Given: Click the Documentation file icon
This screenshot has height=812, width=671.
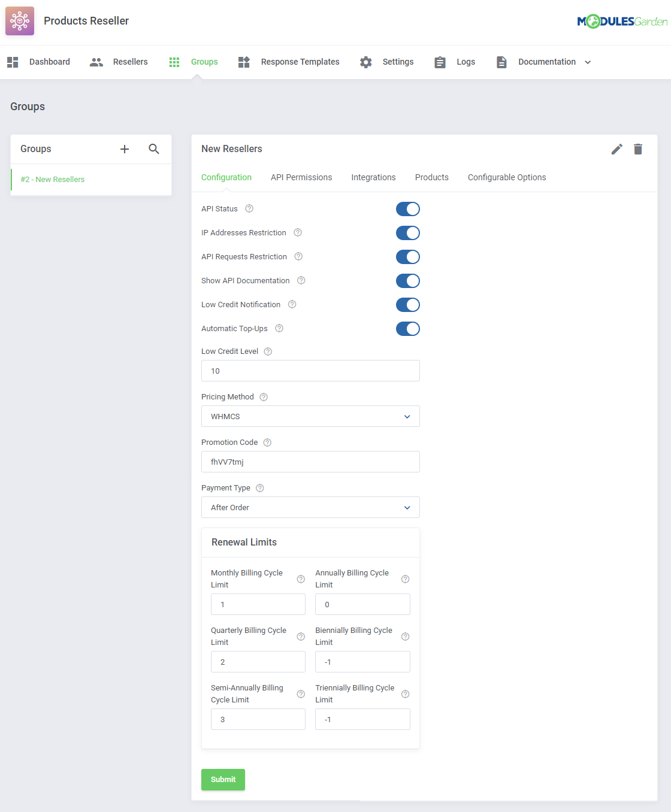Looking at the screenshot, I should 501,62.
